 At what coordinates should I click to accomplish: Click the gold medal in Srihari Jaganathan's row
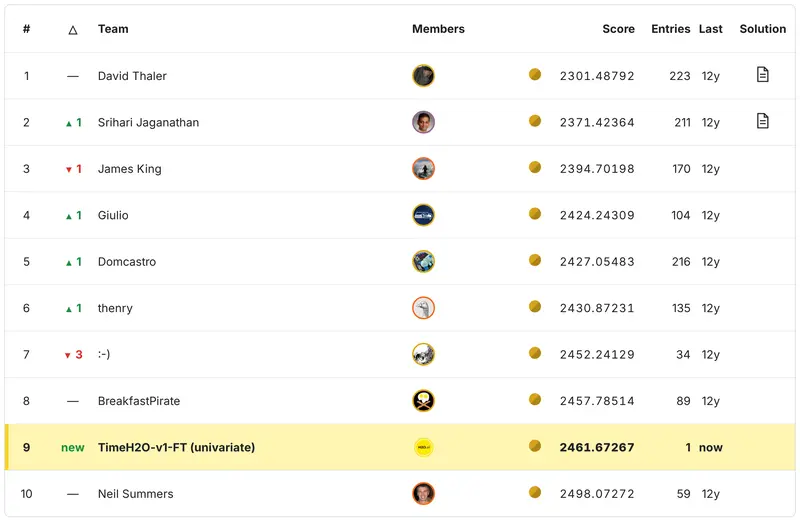tap(535, 120)
